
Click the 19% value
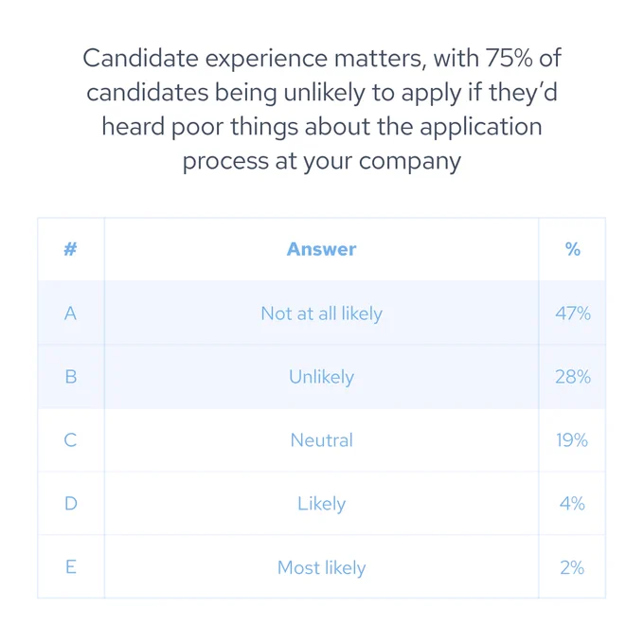tap(572, 440)
